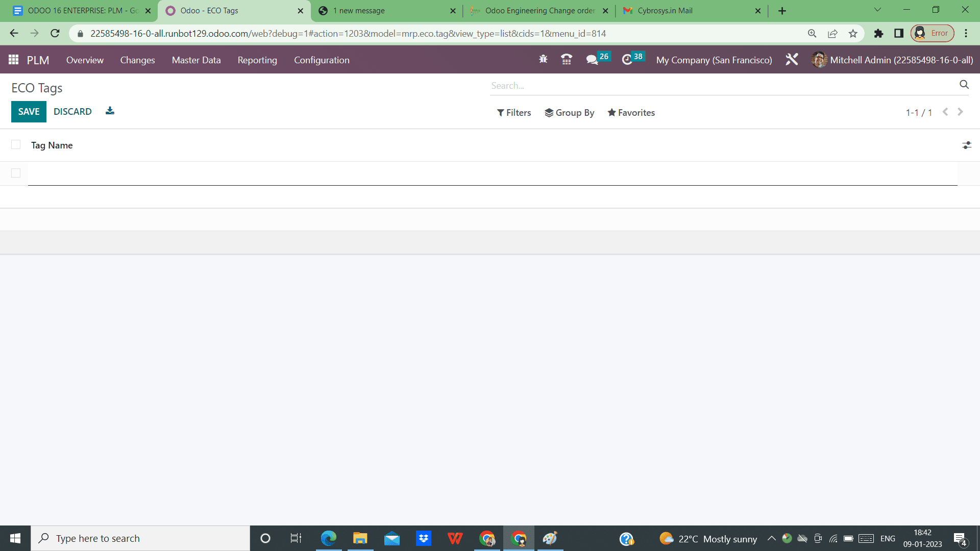Click the Error profile button in Chrome
Image resolution: width=980 pixels, height=551 pixels.
(933, 33)
